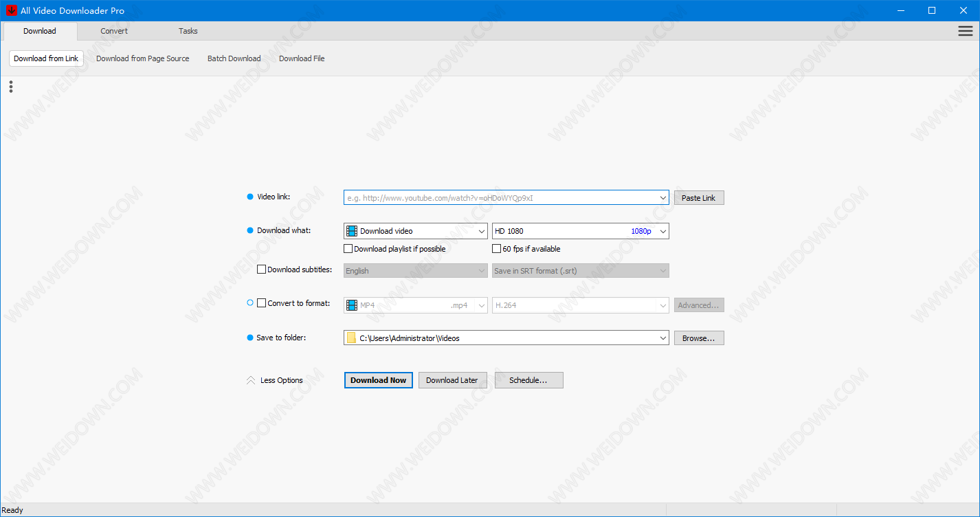Click the Download Now button
The width and height of the screenshot is (980, 517).
(x=379, y=380)
